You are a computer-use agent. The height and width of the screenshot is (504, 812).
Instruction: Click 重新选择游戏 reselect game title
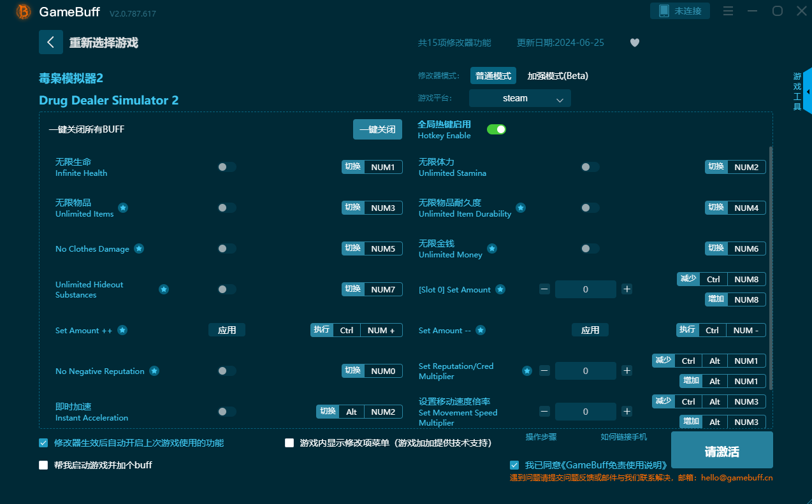(104, 43)
